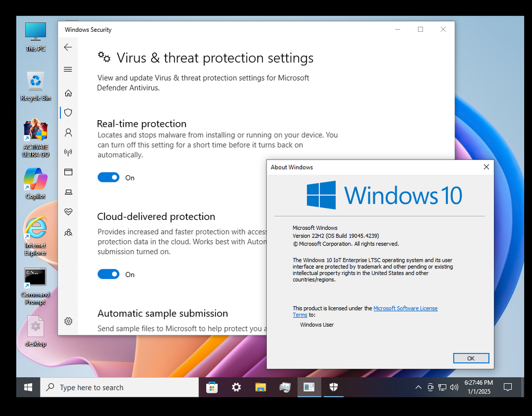The height and width of the screenshot is (416, 532).
Task: Open the Windows Start menu
Action: (x=28, y=387)
